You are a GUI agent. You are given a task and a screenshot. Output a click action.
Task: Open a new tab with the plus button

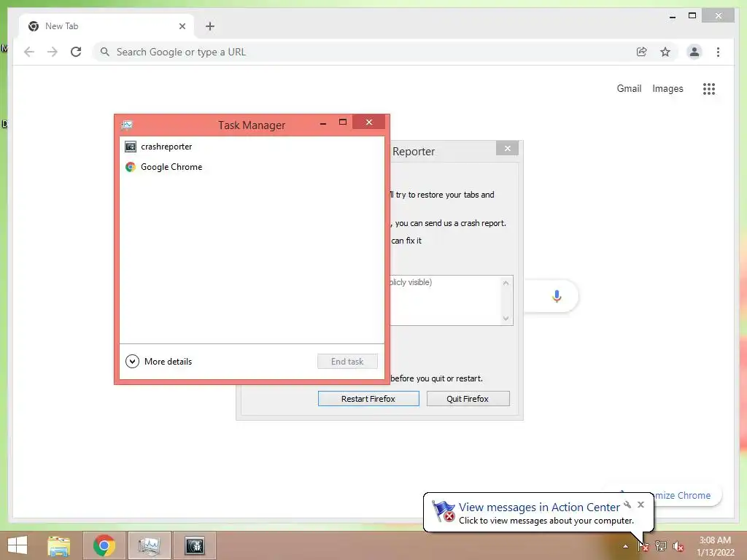(x=210, y=26)
